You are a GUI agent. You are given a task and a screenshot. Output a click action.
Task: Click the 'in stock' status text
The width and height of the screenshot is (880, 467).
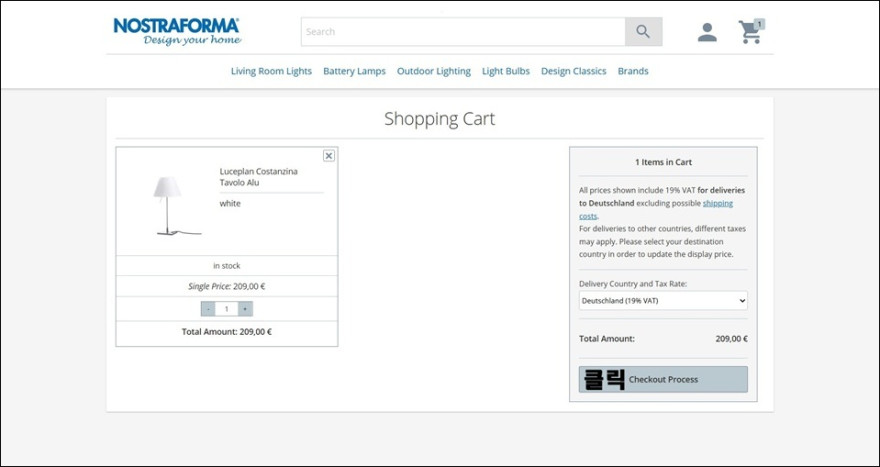(227, 265)
